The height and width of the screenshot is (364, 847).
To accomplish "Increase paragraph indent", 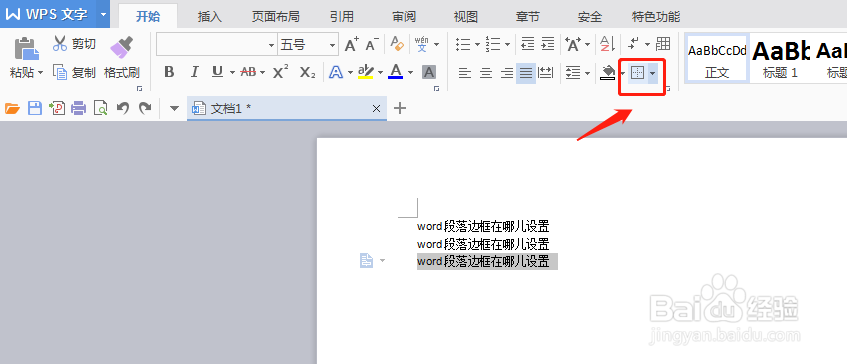I will click(548, 44).
